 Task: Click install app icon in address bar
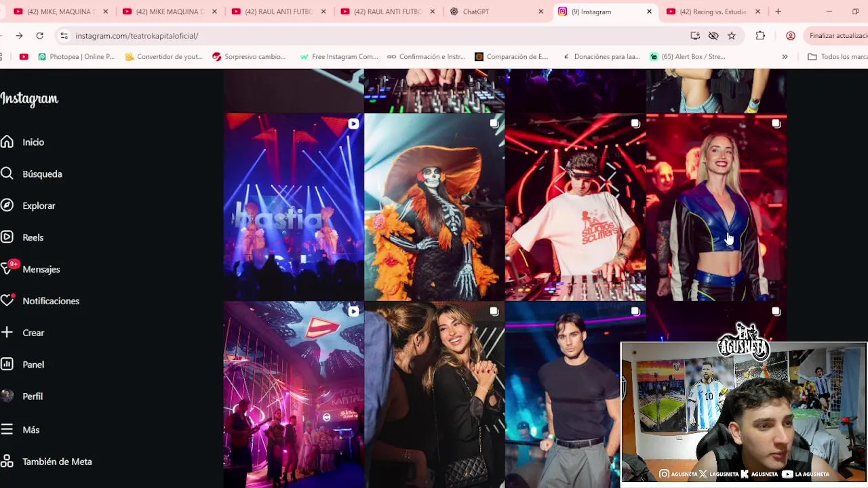(x=695, y=35)
